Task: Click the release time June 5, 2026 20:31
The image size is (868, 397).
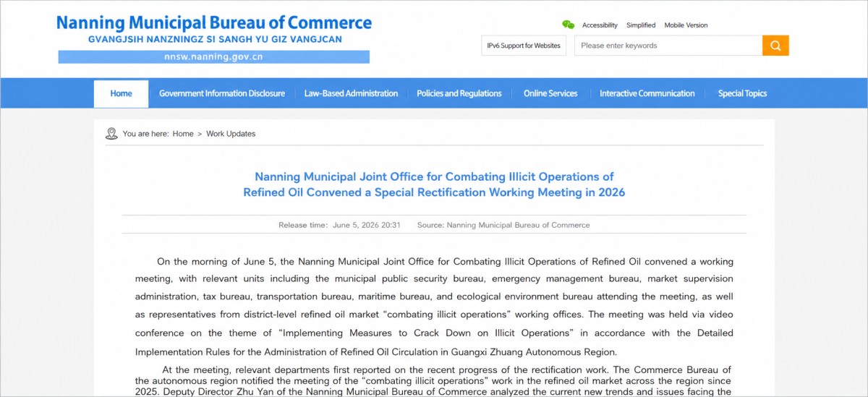Action: pyautogui.click(x=339, y=225)
